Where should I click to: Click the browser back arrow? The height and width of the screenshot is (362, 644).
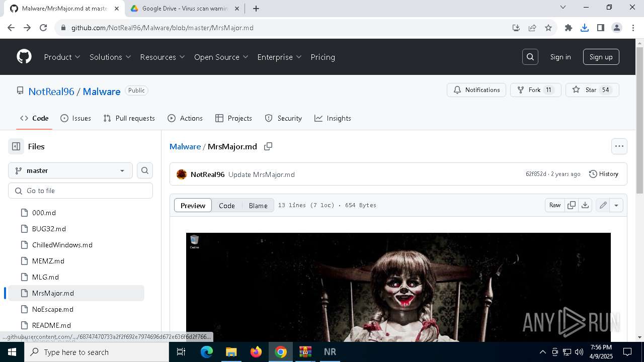point(11,28)
